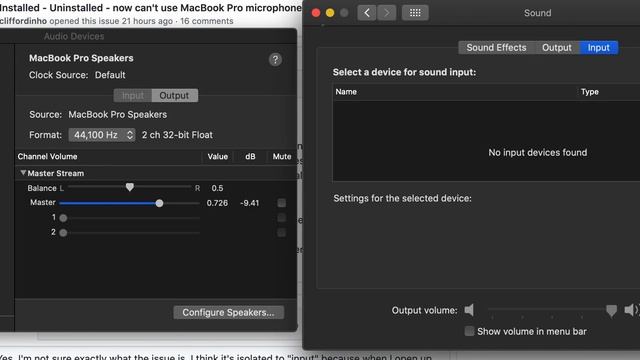Close the Sound preferences window
The image size is (640, 360).
pyautogui.click(x=316, y=13)
